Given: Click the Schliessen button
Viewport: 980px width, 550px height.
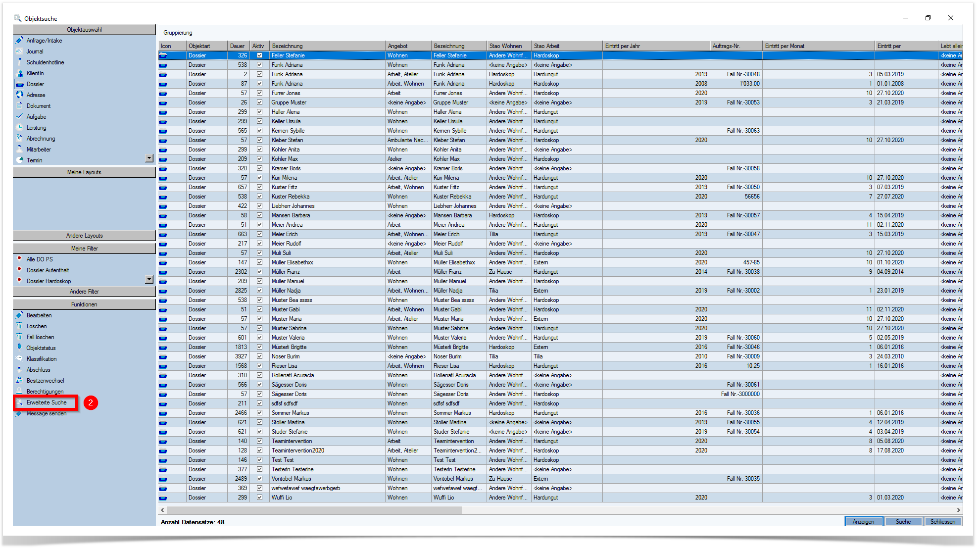Looking at the screenshot, I should pyautogui.click(x=943, y=522).
